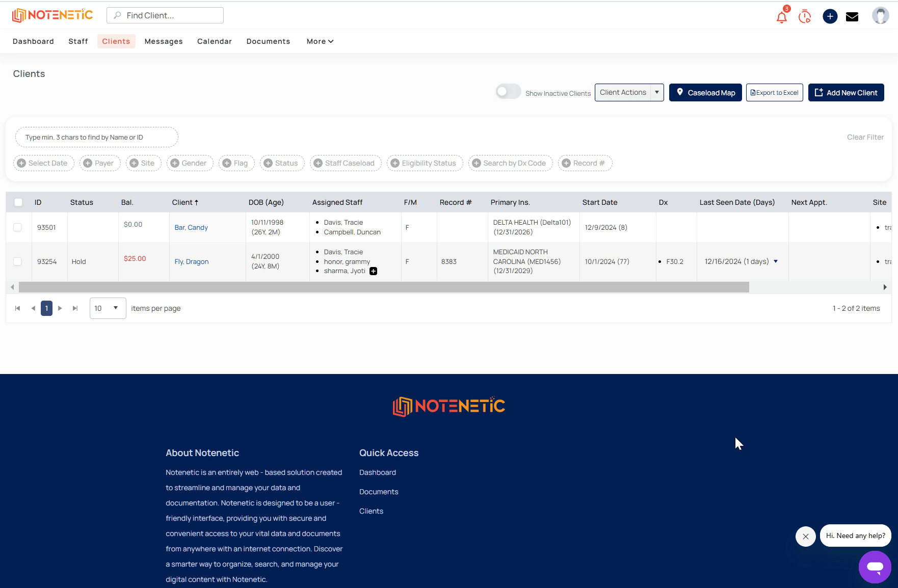Viewport: 898px width, 588px height.
Task: Check the box for client 93254
Action: click(17, 261)
